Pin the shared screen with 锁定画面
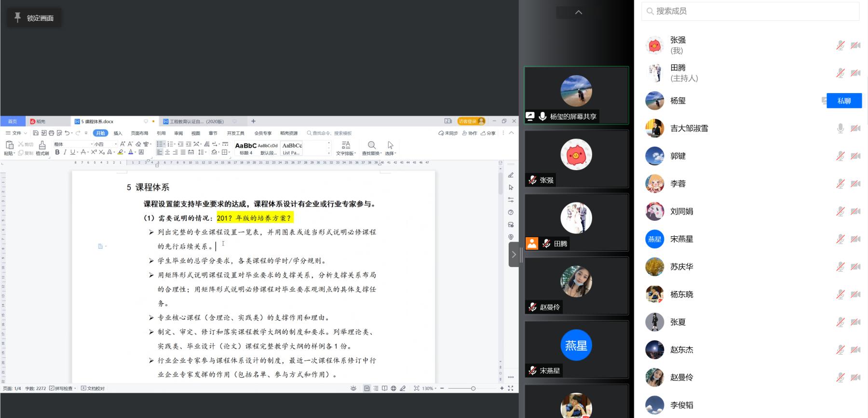 34,18
